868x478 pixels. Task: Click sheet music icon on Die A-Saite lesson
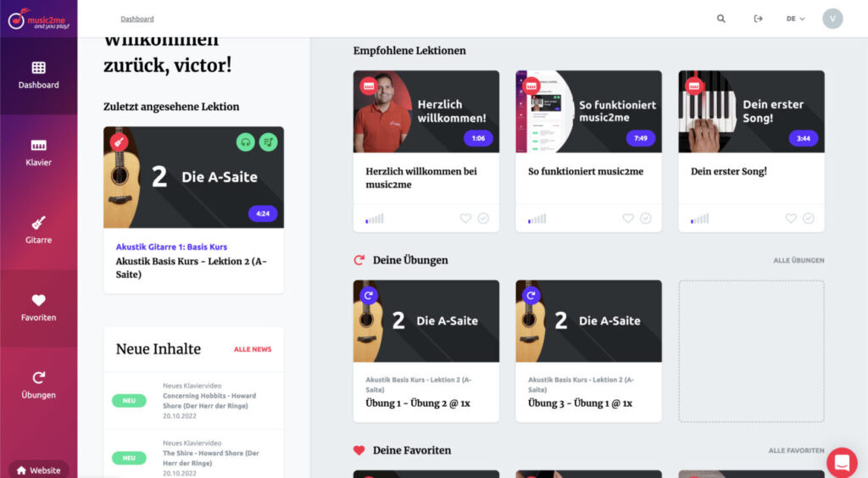click(269, 142)
